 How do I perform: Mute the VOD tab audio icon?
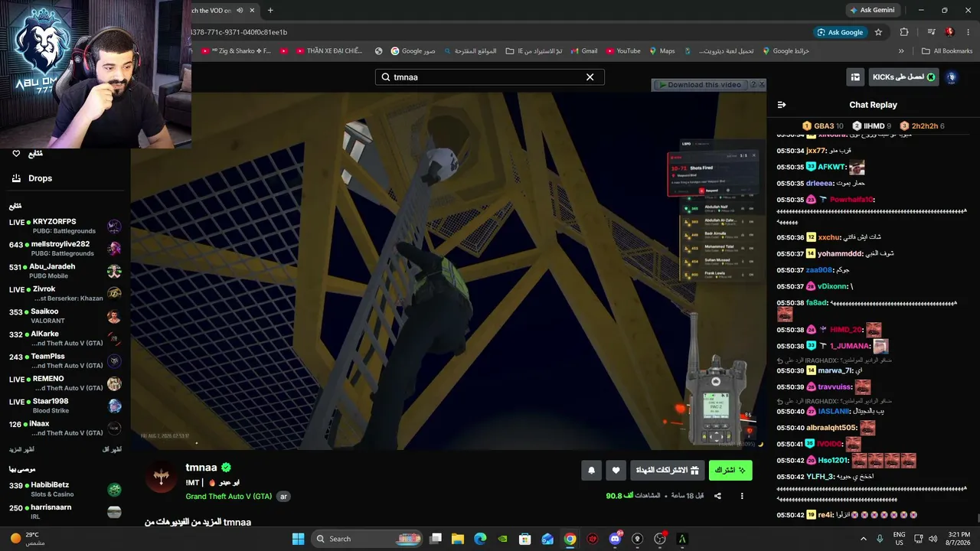pos(240,10)
